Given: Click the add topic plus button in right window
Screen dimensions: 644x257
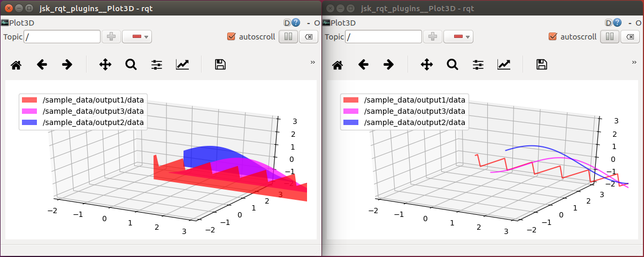Looking at the screenshot, I should pyautogui.click(x=433, y=37).
